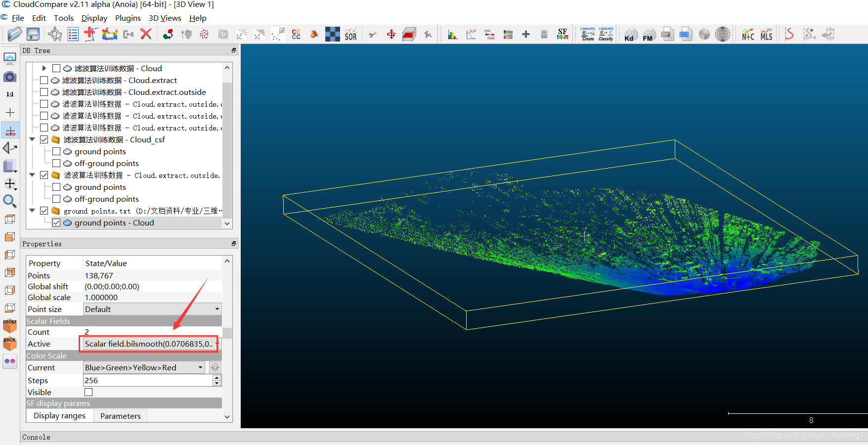Click the Steps value field showing 256
The height and width of the screenshot is (445, 868).
(148, 380)
